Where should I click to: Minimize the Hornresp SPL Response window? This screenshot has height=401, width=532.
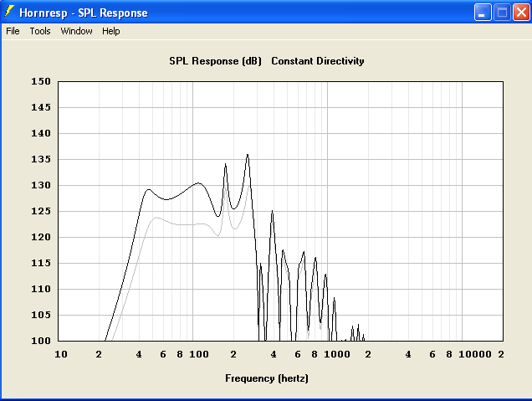pos(483,13)
